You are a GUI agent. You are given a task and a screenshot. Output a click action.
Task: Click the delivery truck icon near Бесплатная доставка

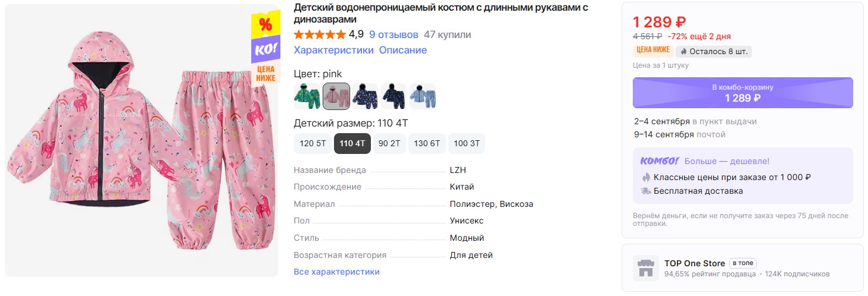(x=646, y=191)
